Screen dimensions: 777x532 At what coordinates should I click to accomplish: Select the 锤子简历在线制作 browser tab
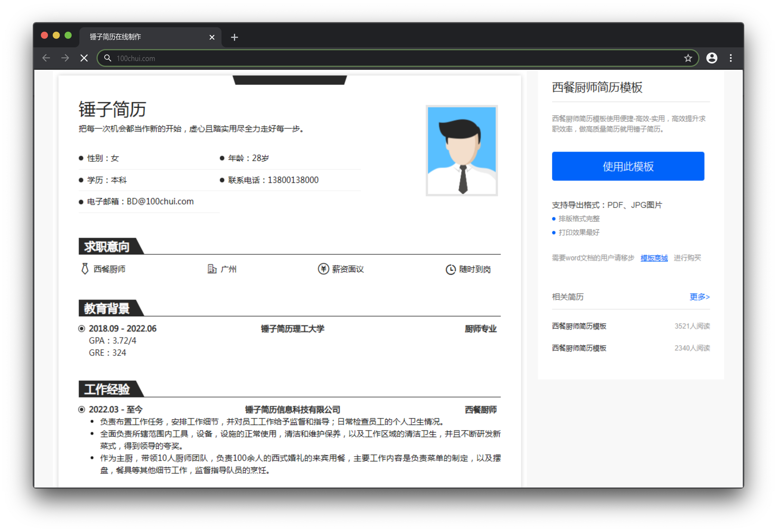pyautogui.click(x=150, y=37)
